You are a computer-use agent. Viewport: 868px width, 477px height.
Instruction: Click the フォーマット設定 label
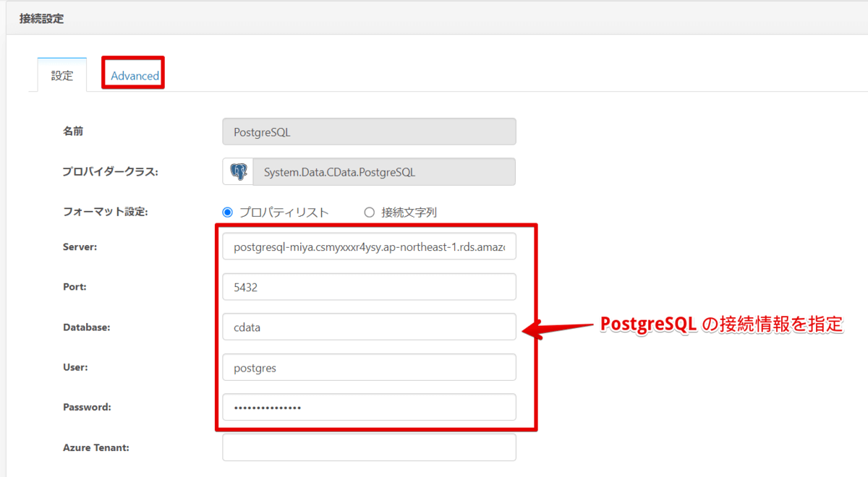click(105, 212)
